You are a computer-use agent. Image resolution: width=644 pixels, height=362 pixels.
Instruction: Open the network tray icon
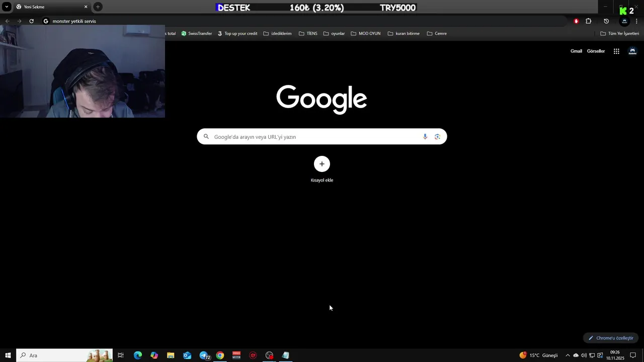coord(592,355)
